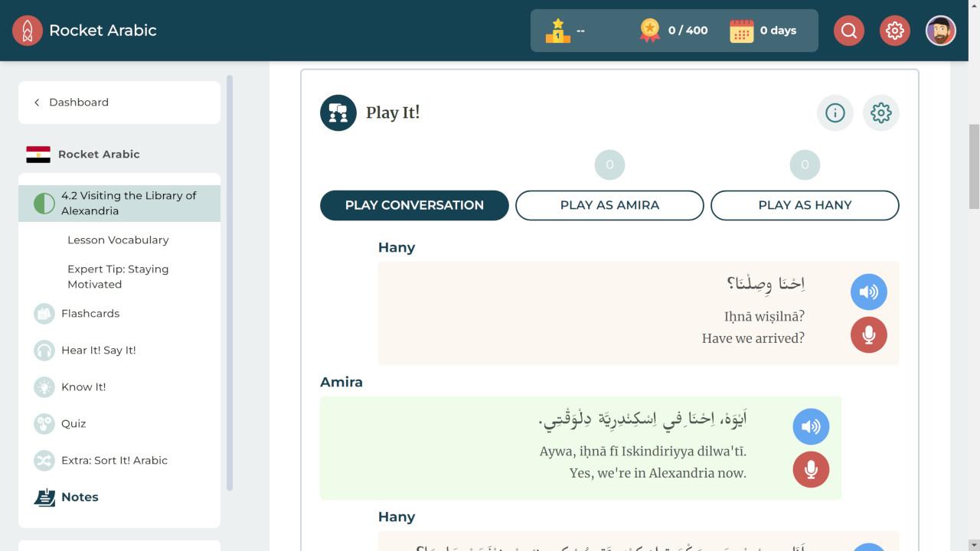Click the 0 days streak text

[x=778, y=31]
